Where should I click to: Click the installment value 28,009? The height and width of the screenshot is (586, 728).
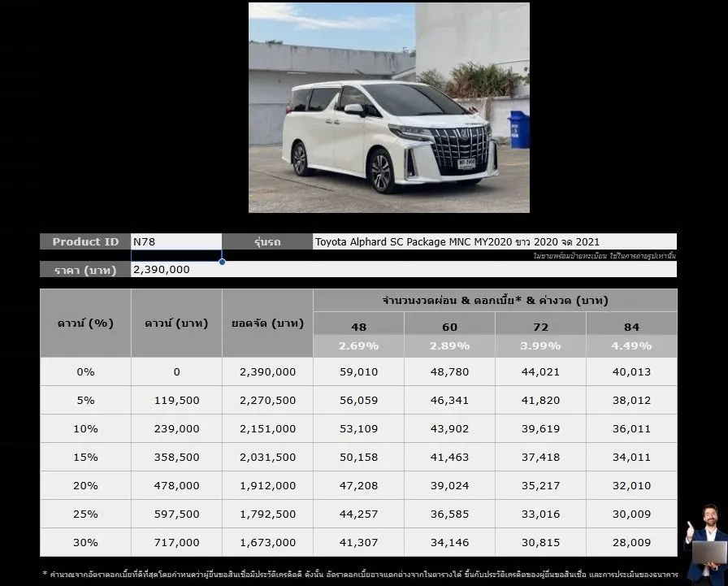631,542
